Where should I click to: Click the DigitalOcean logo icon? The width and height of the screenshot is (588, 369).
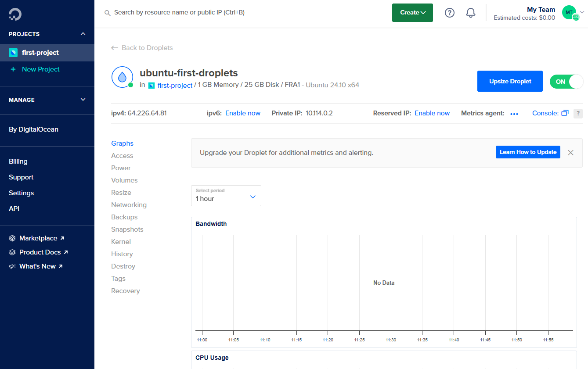click(x=15, y=14)
